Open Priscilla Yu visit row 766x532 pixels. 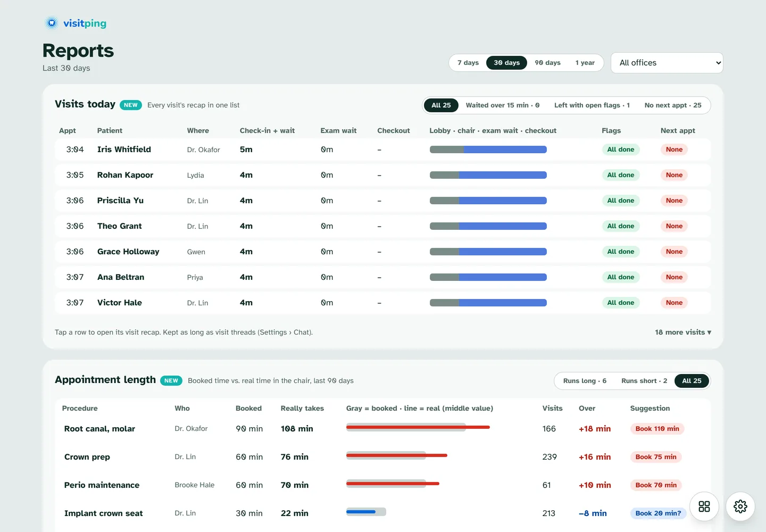(x=382, y=201)
